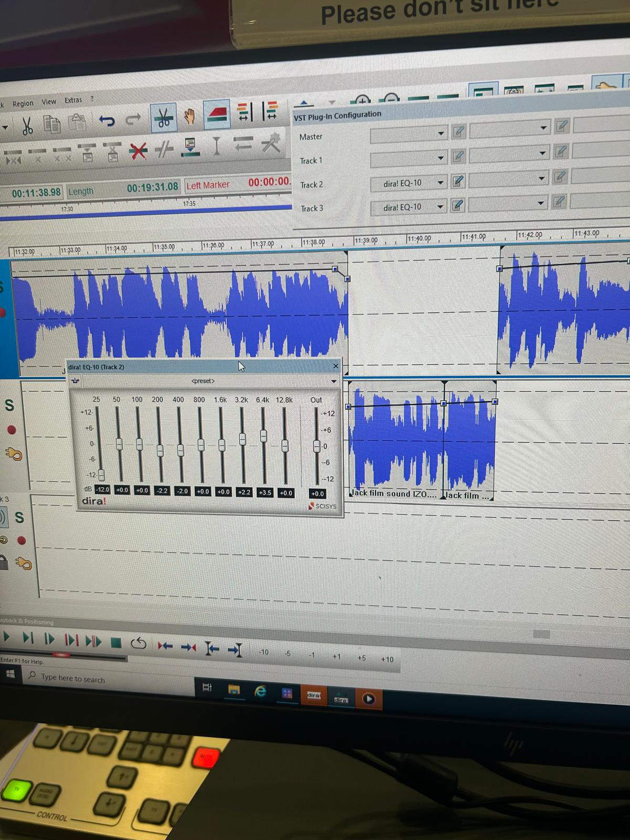Viewport: 630px width, 840px height.
Task: Expand Track 1 first plug-in dropdown
Action: point(441,157)
